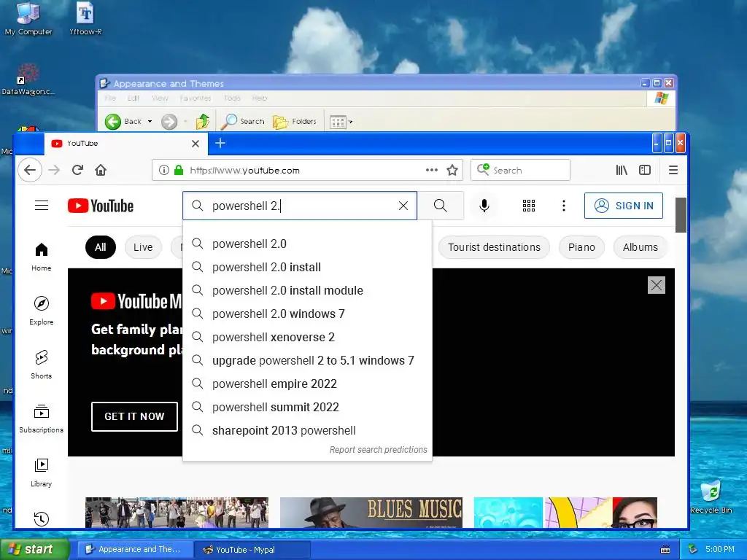747x560 pixels.
Task: Click the green padlock security icon
Action: tap(179, 170)
